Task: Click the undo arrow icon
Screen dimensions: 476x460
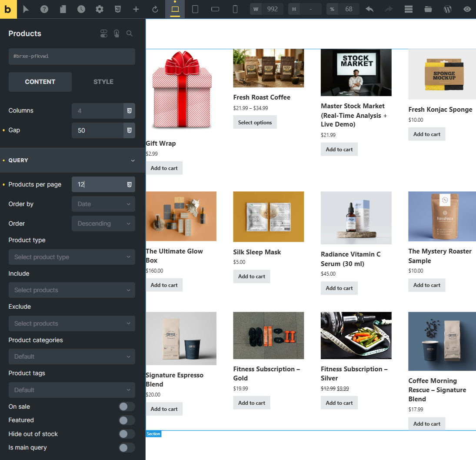Action: (369, 9)
